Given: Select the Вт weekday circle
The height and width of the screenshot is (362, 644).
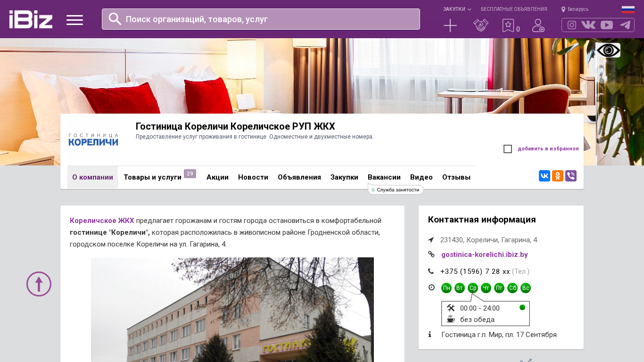Looking at the screenshot, I should click(460, 288).
